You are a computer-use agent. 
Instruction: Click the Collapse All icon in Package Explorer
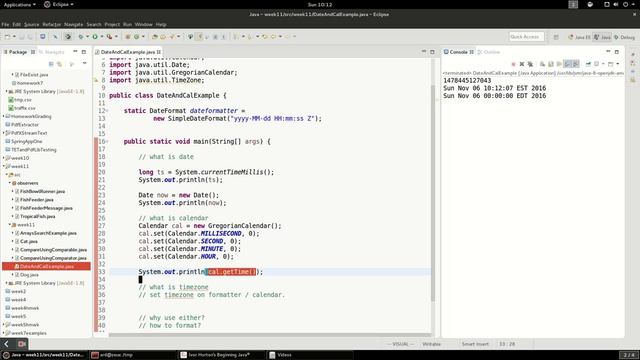(51, 64)
